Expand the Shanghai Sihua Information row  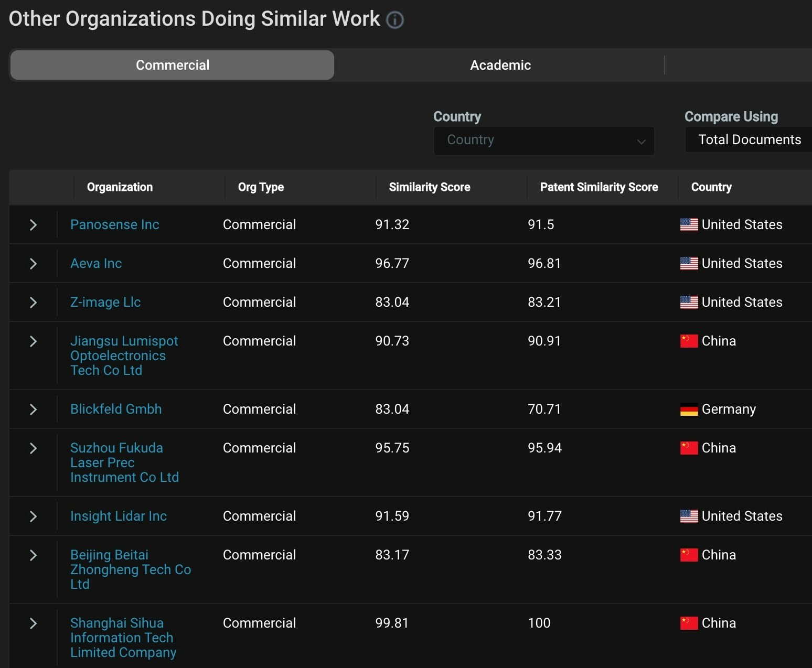33,623
